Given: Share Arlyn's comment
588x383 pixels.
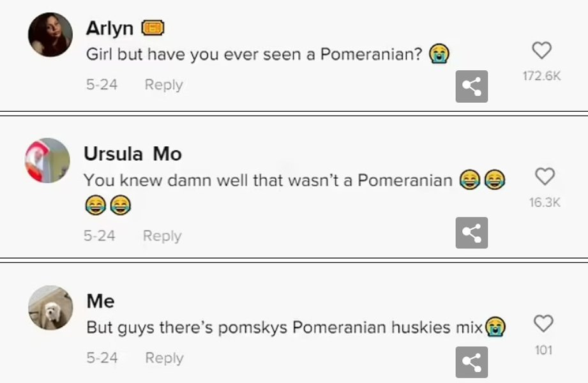Looking at the screenshot, I should click(x=471, y=87).
